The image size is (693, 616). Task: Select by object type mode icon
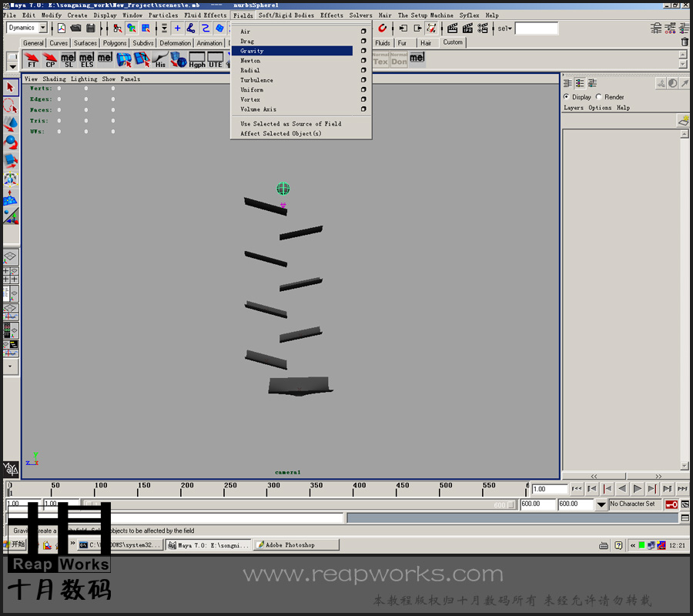click(132, 28)
